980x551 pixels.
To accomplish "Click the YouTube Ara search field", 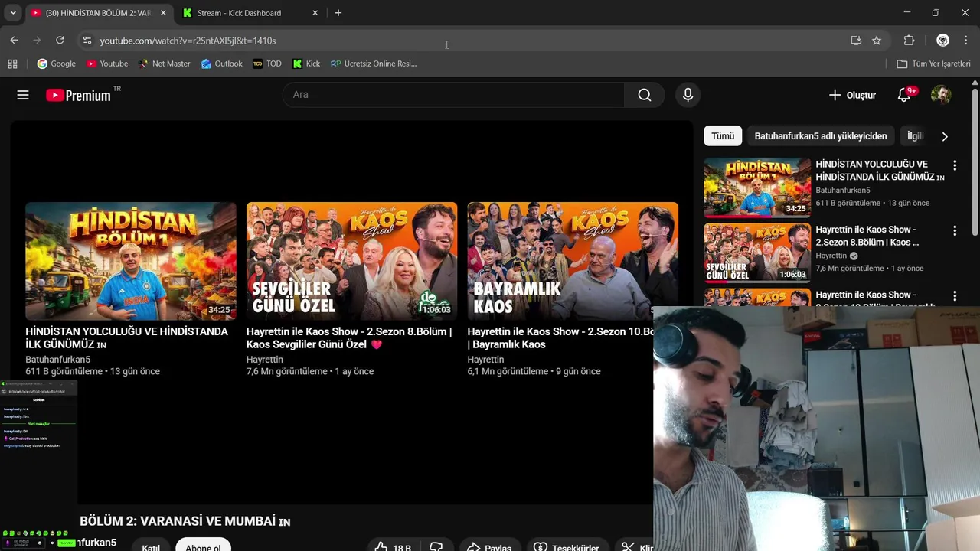I will (x=453, y=95).
